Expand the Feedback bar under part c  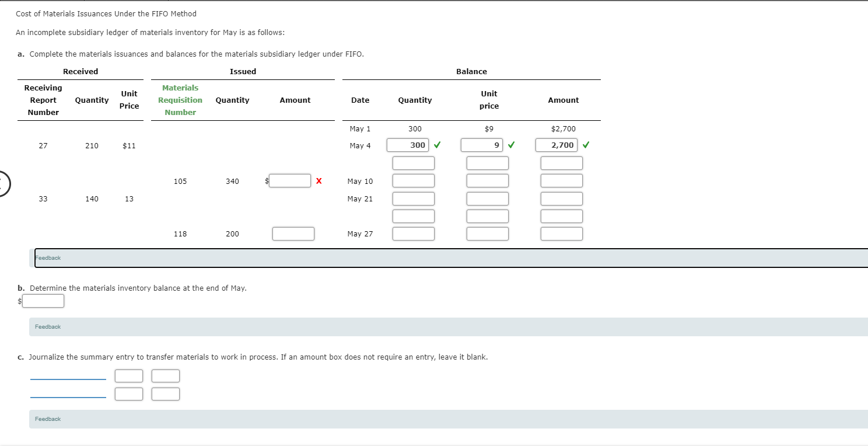point(449,419)
